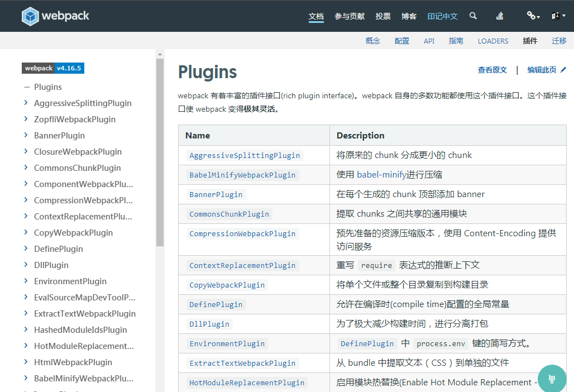Screen dimensions: 574x392
Task: Select the LOADERS tab
Action: tap(492, 41)
